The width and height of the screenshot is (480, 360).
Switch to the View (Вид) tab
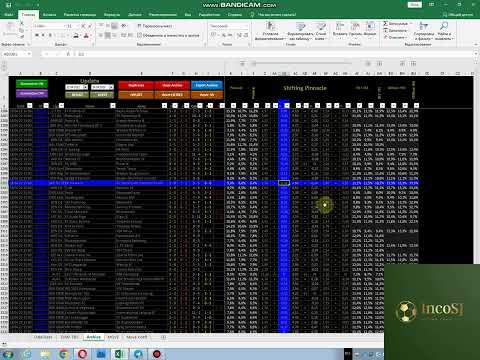pos(188,14)
